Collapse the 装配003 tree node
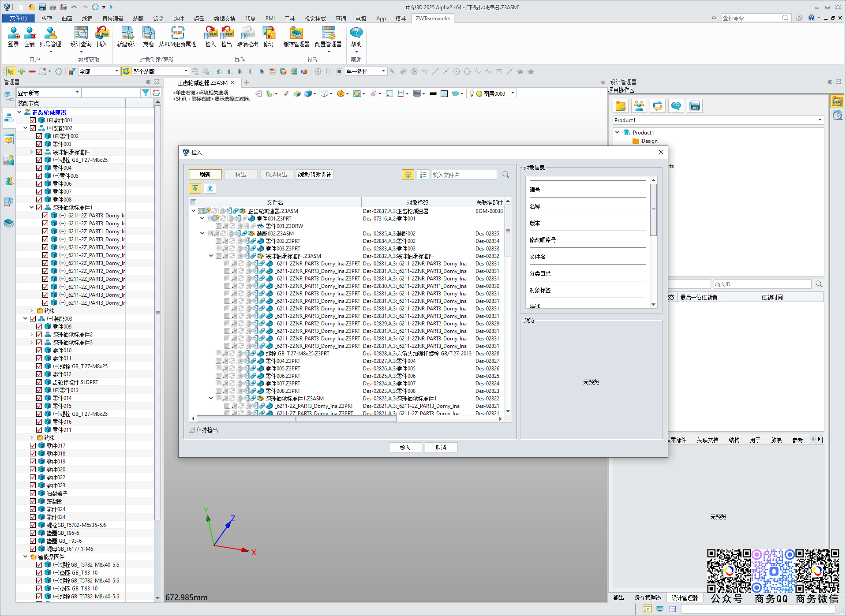The width and height of the screenshot is (846, 616). click(26, 318)
